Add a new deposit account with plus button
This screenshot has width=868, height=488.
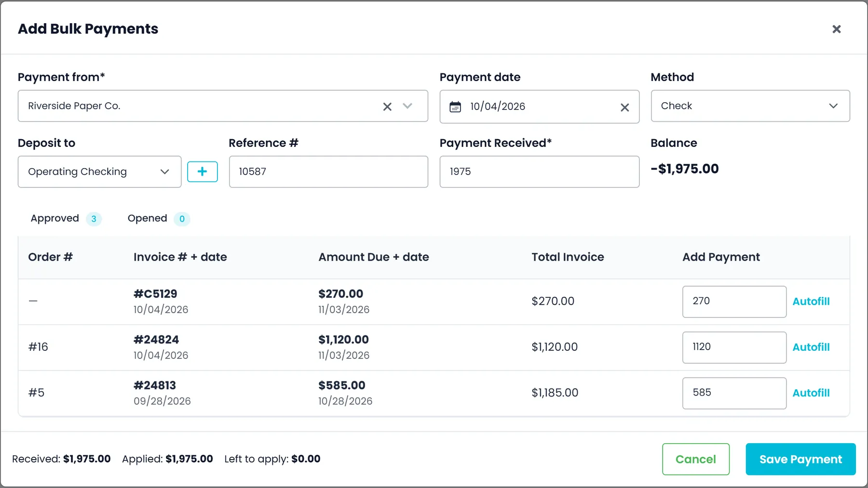tap(202, 171)
